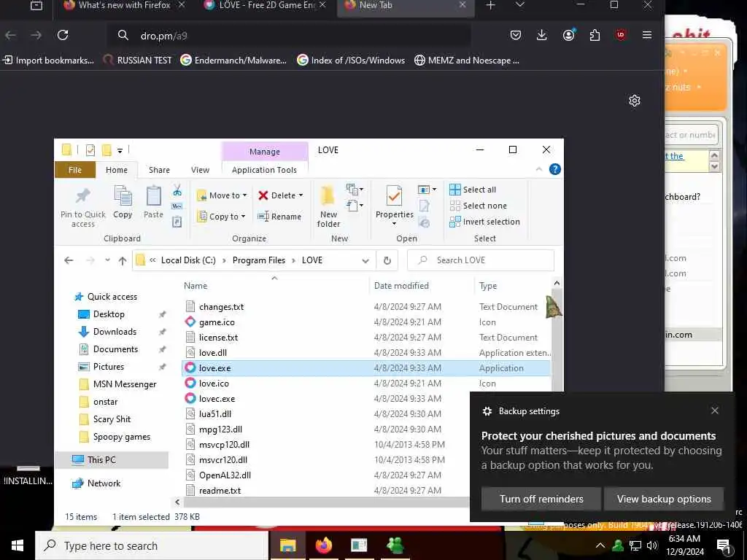Open File Explorer from taskbar
The height and width of the screenshot is (560, 747).
287,545
